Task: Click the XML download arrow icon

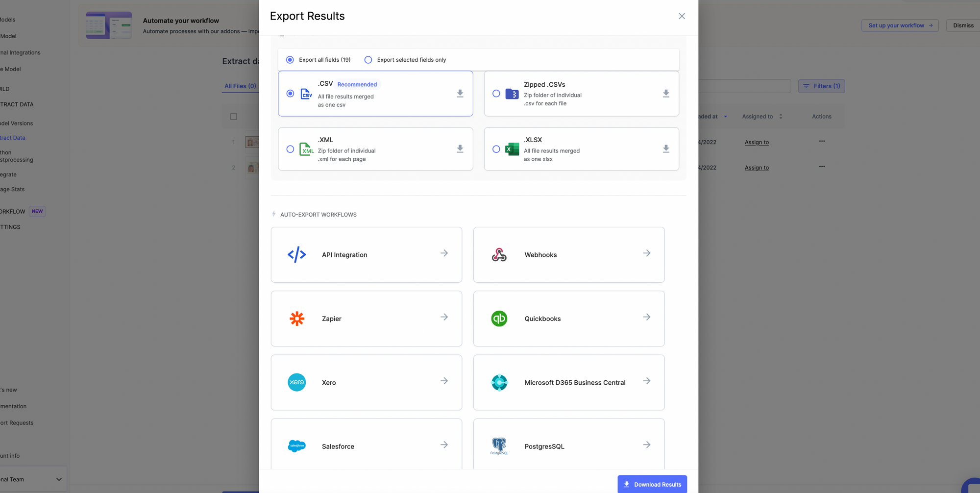Action: [x=460, y=149]
